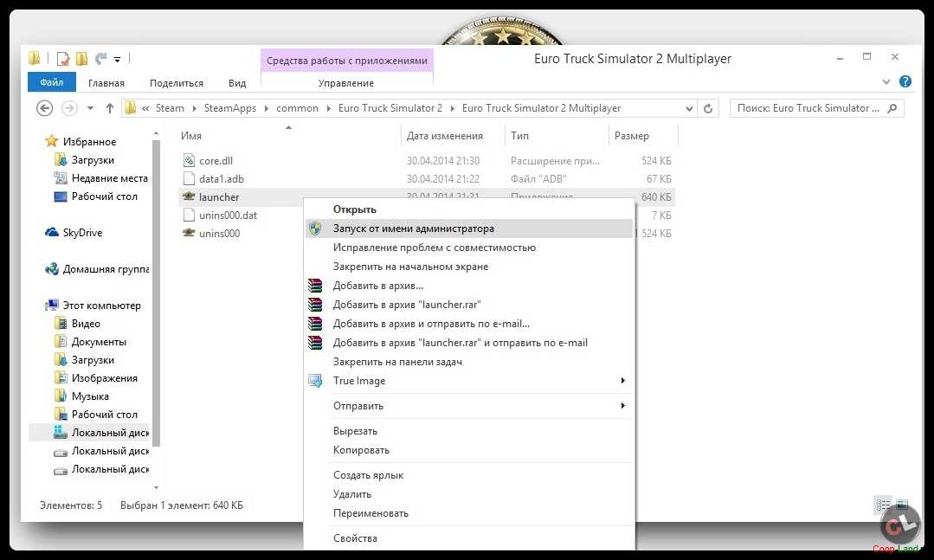
Task: Expand the arrow right after the Steam breadcrumb
Action: [x=194, y=108]
